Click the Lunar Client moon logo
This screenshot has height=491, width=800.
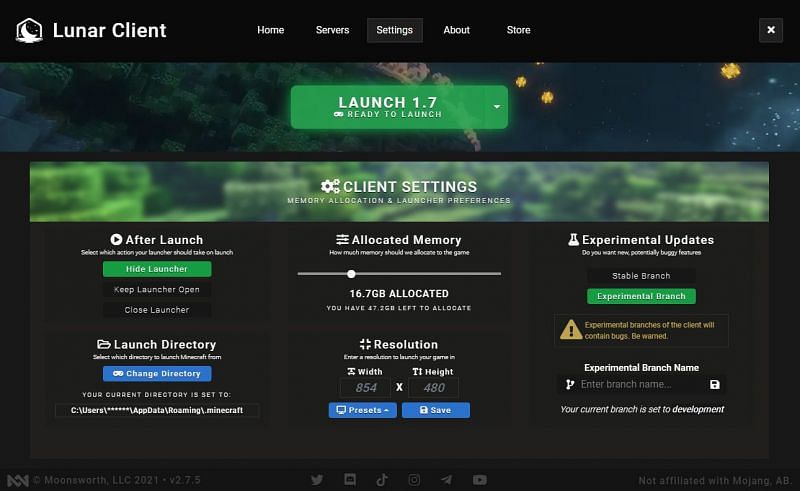[29, 30]
